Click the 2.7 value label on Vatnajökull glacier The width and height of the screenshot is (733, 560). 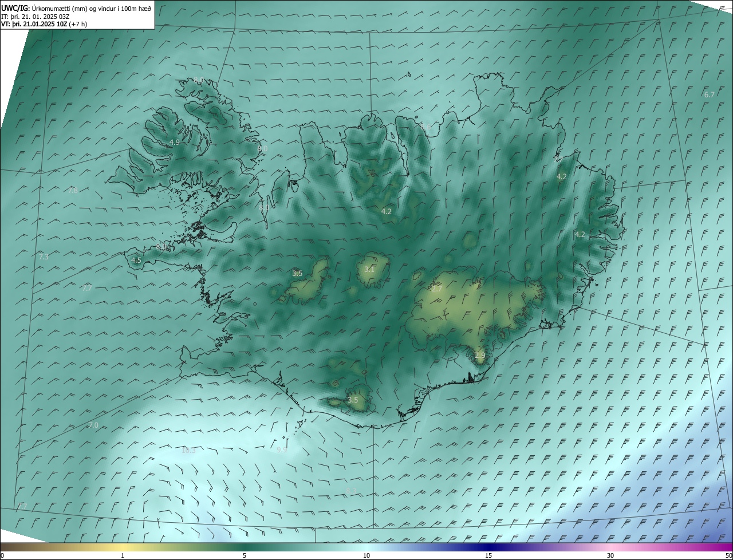[x=436, y=289]
